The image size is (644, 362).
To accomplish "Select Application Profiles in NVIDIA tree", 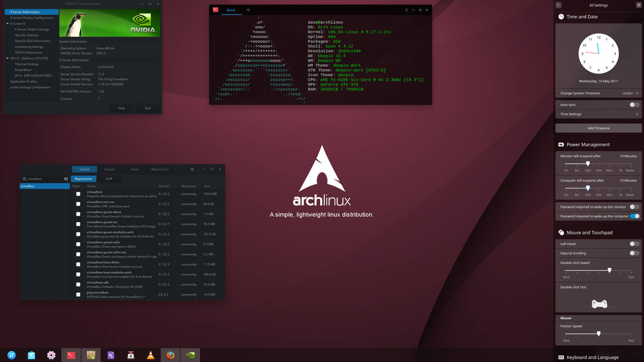I will [23, 82].
